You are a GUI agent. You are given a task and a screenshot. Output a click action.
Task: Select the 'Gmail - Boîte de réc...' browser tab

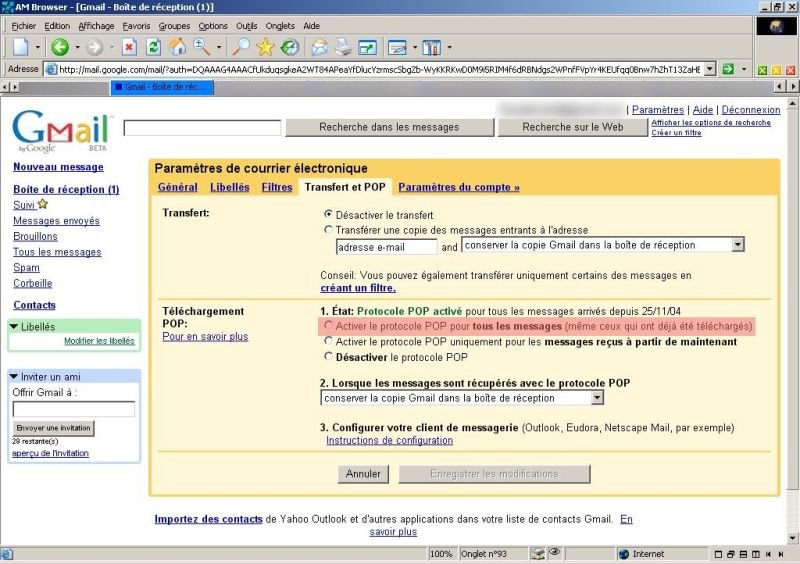coord(162,87)
